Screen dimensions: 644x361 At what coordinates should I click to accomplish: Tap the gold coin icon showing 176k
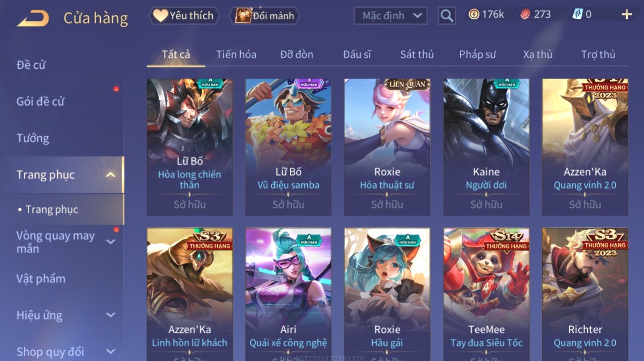click(474, 15)
